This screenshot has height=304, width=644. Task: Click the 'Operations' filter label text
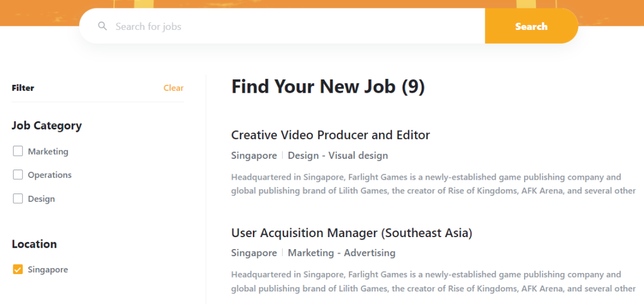[x=49, y=175]
